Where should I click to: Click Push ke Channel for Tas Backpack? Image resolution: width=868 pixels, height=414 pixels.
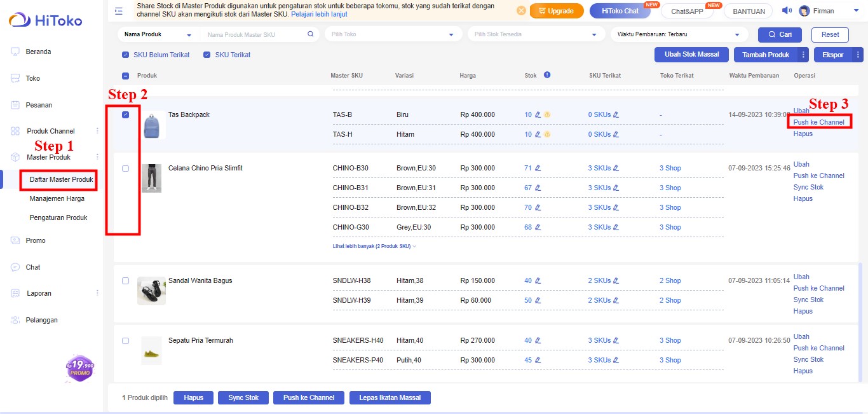click(819, 122)
